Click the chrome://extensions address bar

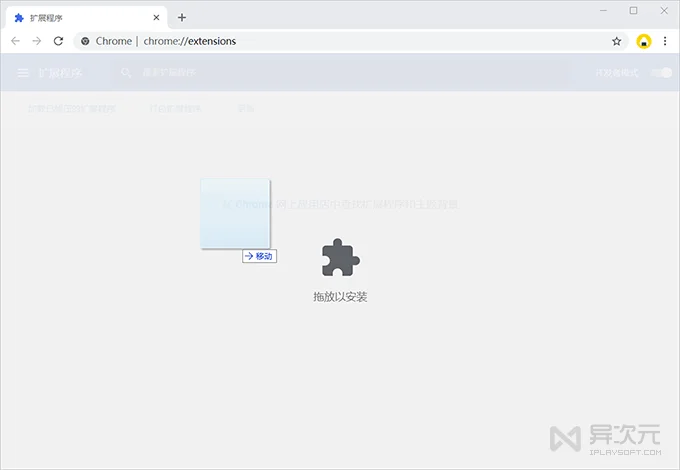[351, 41]
